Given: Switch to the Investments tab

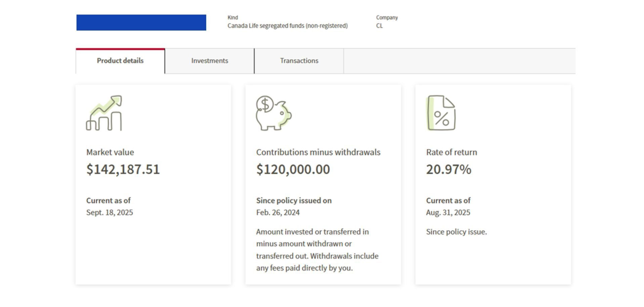Looking at the screenshot, I should [210, 61].
